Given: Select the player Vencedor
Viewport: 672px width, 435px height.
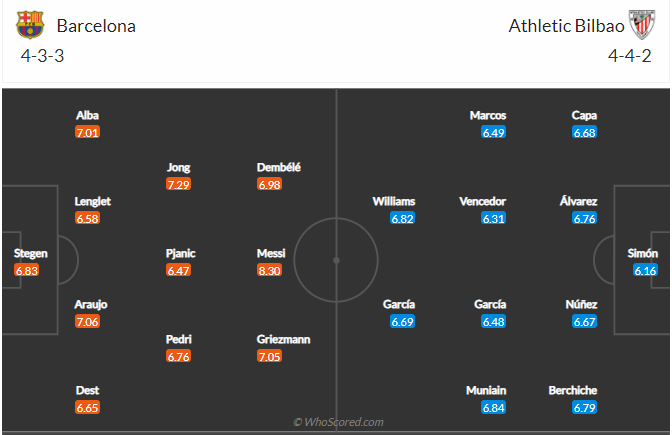Looking at the screenshot, I should (482, 201).
